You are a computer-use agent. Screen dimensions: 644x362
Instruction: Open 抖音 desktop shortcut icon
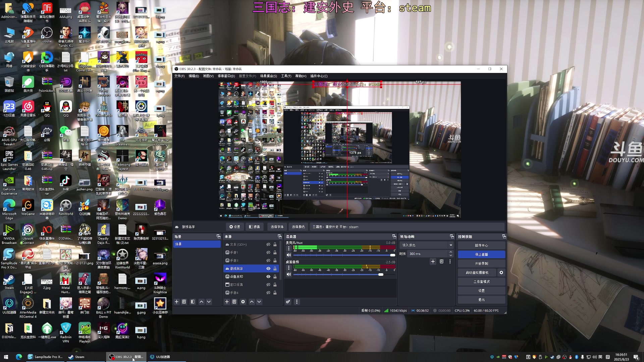point(66,183)
